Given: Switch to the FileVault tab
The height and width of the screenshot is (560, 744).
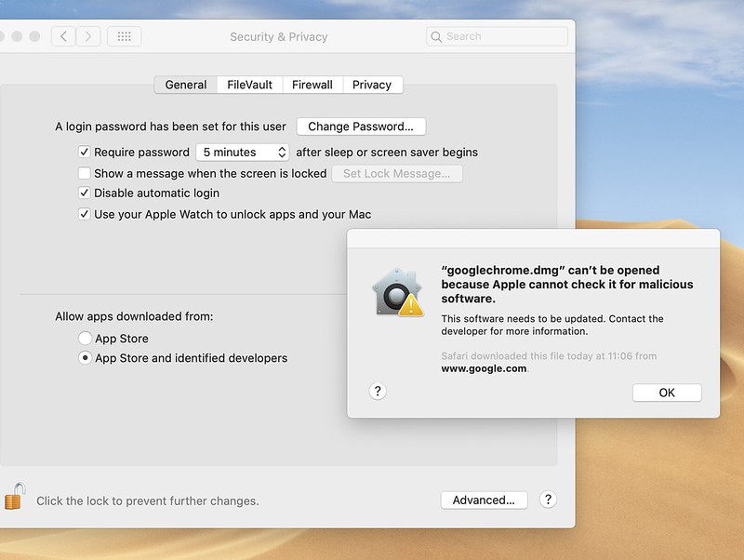Looking at the screenshot, I should (x=249, y=85).
